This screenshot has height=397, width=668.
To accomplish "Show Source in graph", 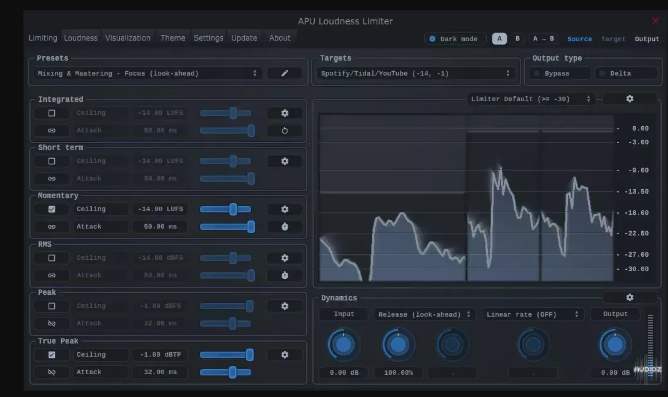I will [x=580, y=39].
